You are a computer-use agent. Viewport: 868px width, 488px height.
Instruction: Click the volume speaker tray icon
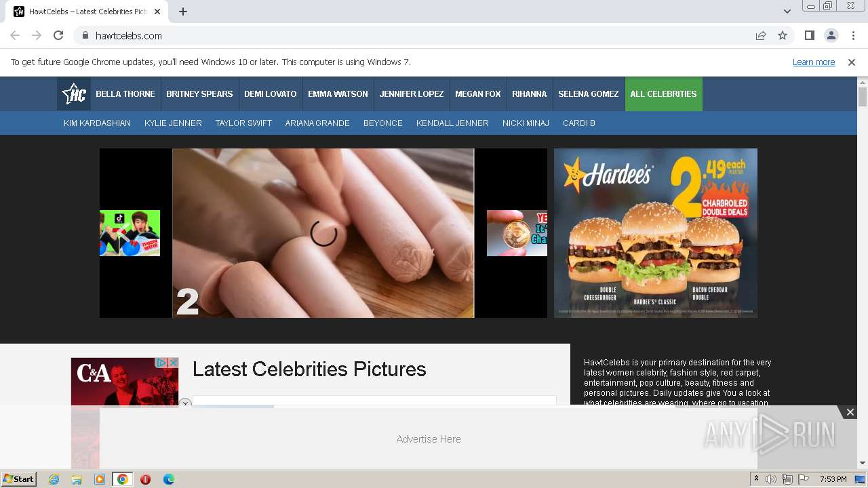coord(771,479)
